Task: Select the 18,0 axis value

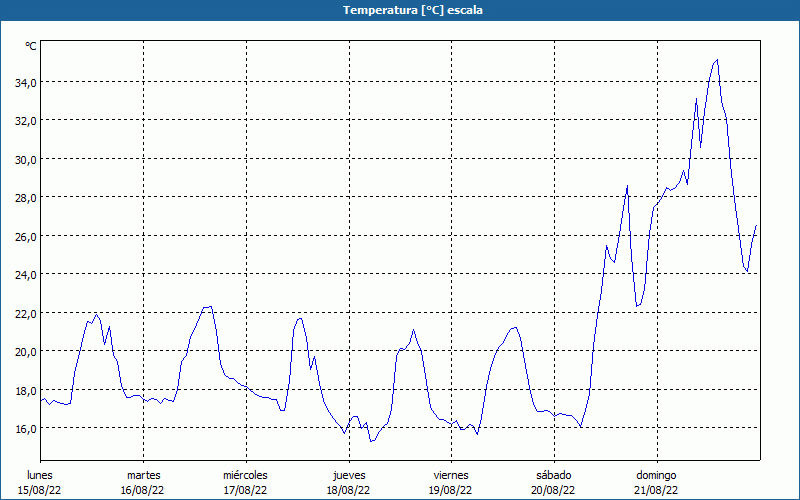Action: [26, 390]
